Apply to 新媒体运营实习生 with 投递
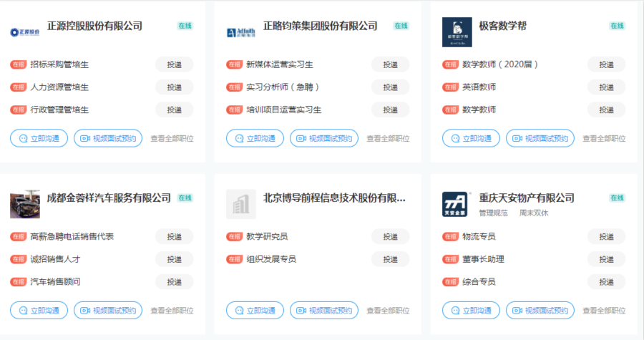This screenshot has height=340, width=644. point(390,64)
